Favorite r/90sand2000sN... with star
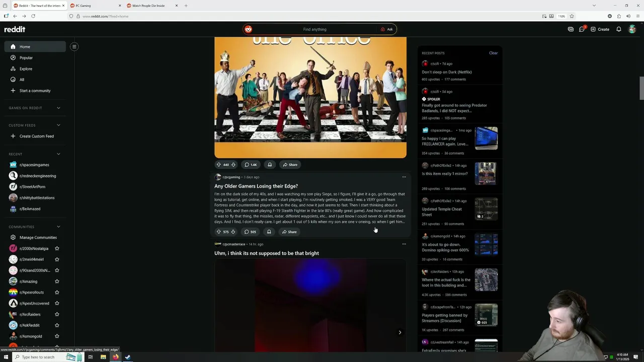 pos(57,270)
